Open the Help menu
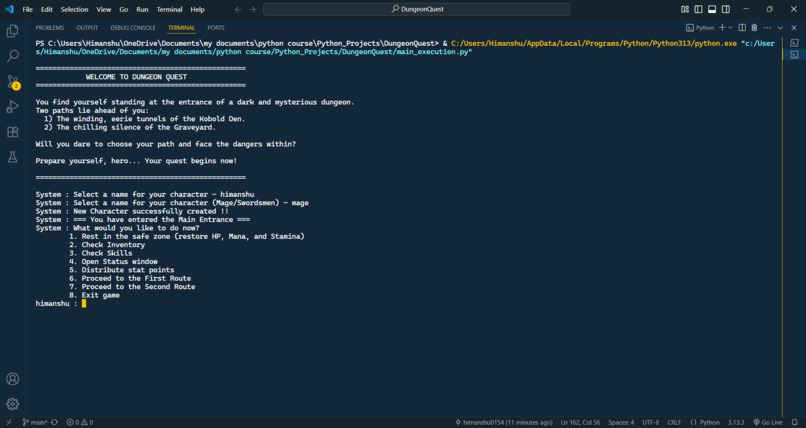The width and height of the screenshot is (806, 428). click(197, 9)
